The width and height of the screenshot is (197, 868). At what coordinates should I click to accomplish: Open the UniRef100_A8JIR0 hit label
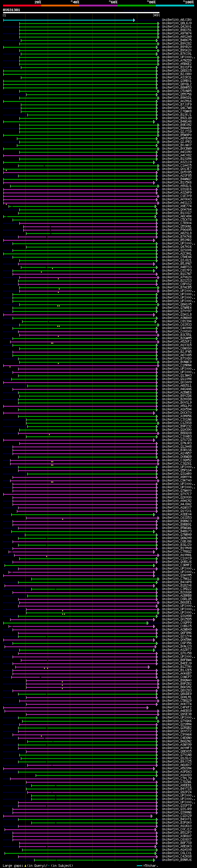(x=176, y=20)
